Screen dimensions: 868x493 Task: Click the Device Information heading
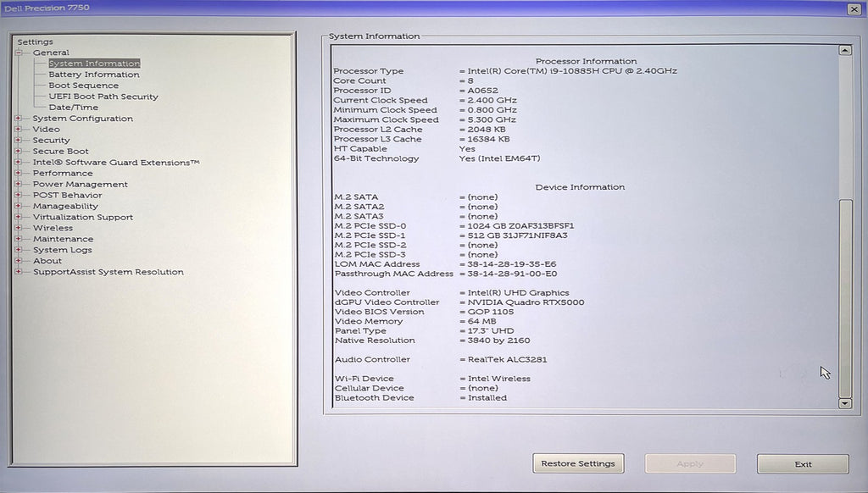(580, 187)
